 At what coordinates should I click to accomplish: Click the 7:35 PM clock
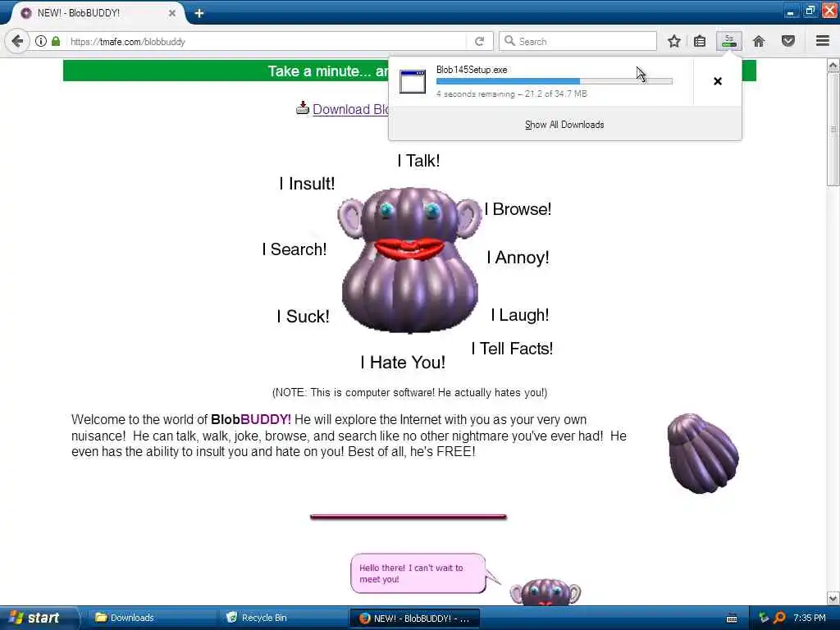[810, 618]
